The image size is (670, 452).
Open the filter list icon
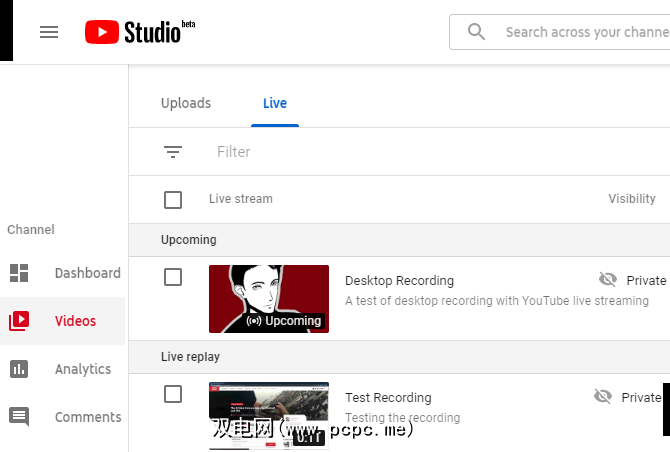coord(173,152)
